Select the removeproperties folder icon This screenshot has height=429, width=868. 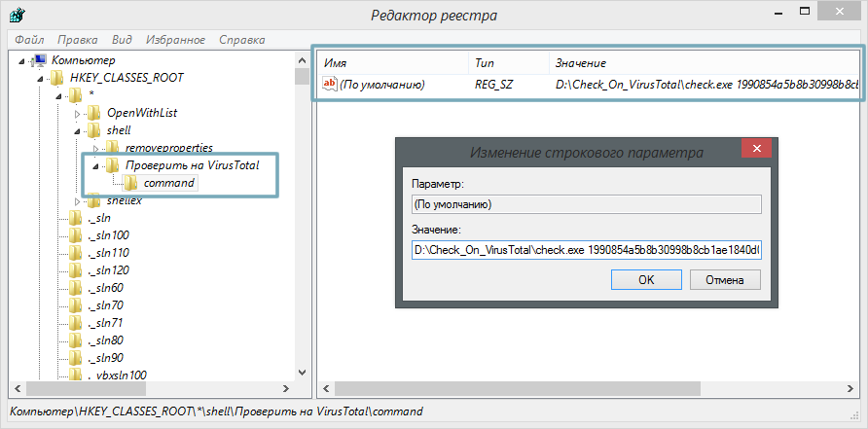[x=112, y=148]
